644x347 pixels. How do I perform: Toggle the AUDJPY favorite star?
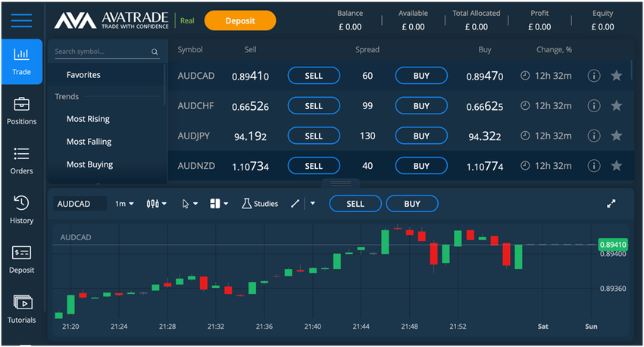coord(617,136)
